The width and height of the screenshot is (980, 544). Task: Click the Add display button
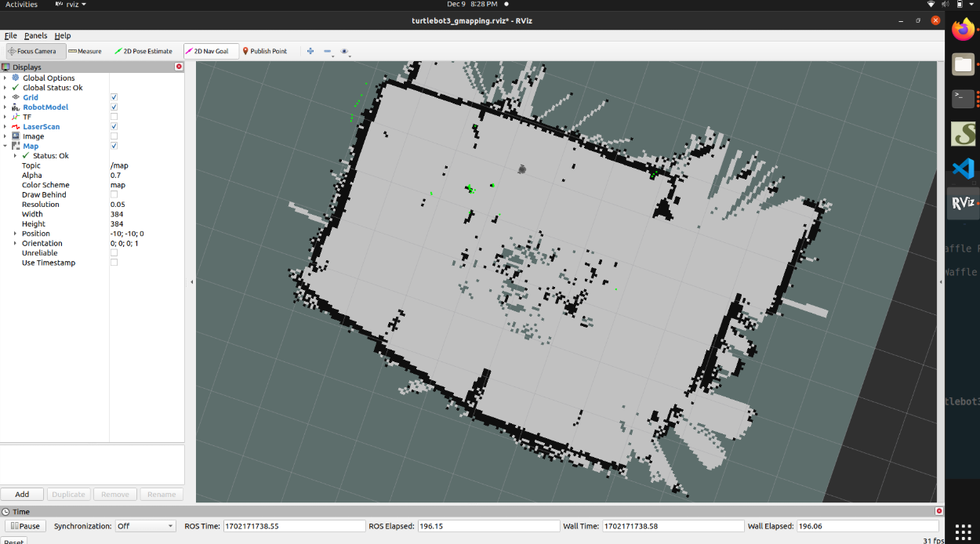click(22, 494)
